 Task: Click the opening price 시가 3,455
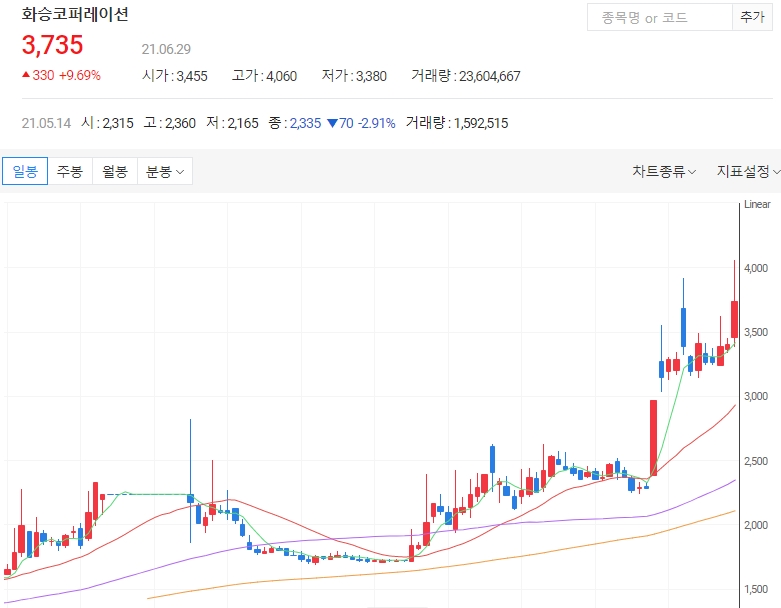[175, 76]
